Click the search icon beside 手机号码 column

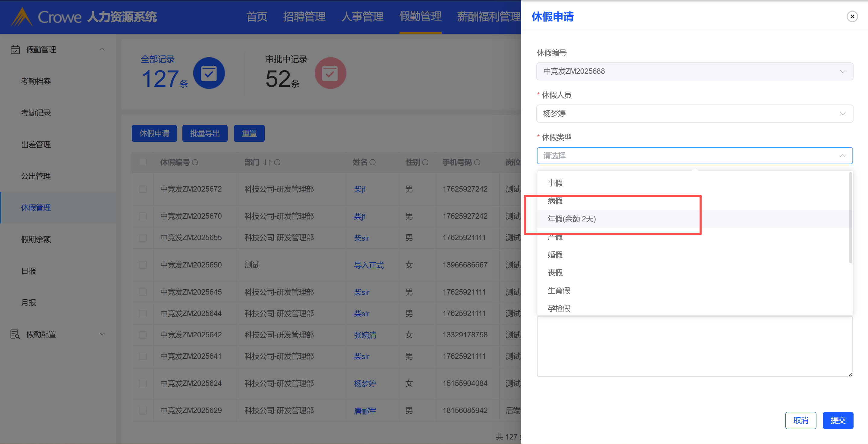click(x=477, y=163)
